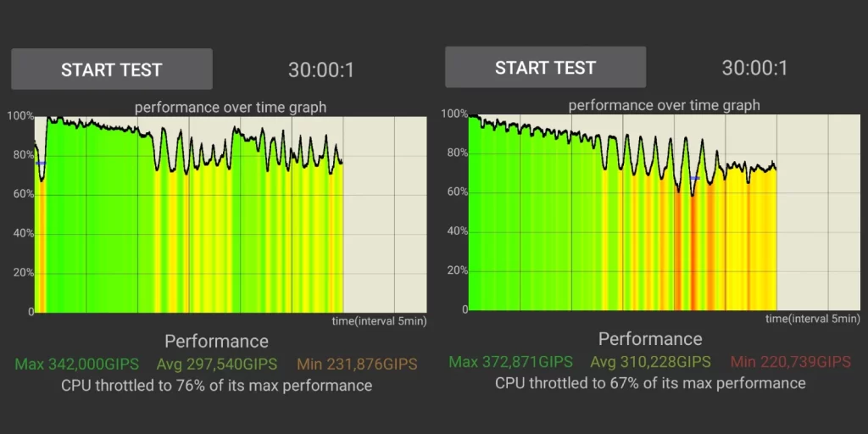Click the left graph's 'time(interval 5min)' label
This screenshot has height=434, width=868.
pos(379,321)
